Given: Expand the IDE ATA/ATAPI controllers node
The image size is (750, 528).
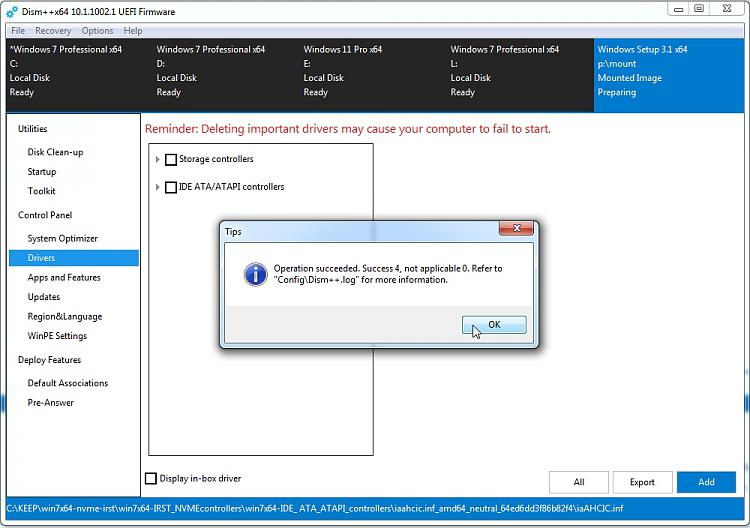Looking at the screenshot, I should click(157, 187).
